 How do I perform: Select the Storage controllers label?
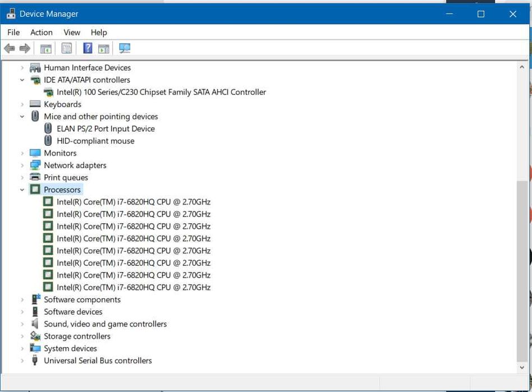click(x=77, y=336)
